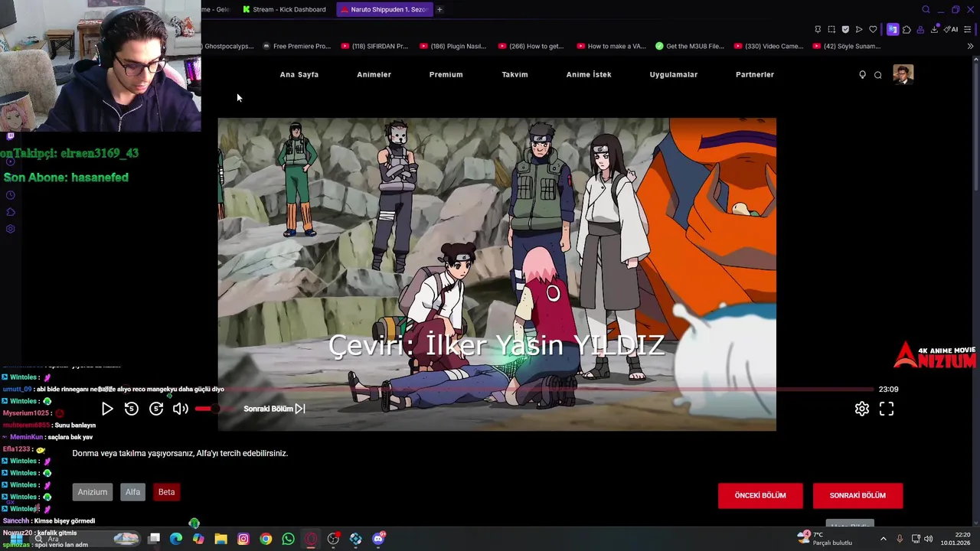980x551 pixels.
Task: Open Ana Sayfa in site navigation
Action: (x=299, y=74)
